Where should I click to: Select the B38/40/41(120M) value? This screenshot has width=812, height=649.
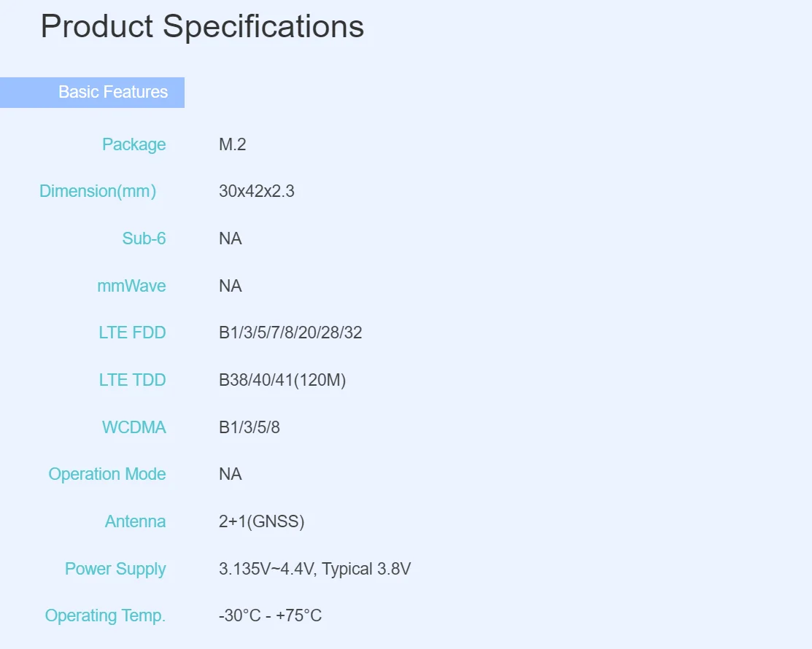(282, 380)
